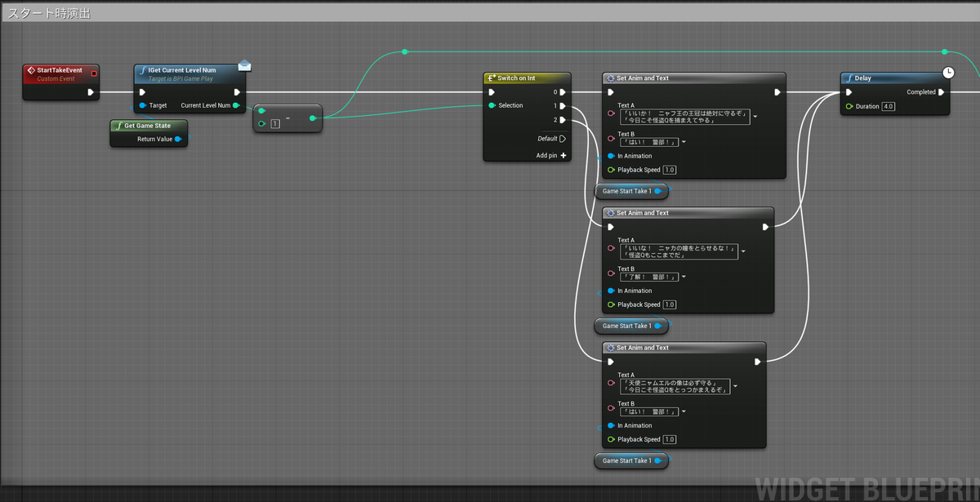Click the Duration pin on Delay node
Screen dimensions: 980x502
849,106
